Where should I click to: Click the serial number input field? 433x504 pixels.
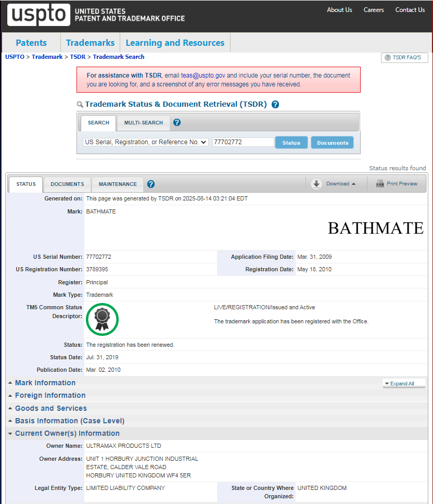click(243, 142)
